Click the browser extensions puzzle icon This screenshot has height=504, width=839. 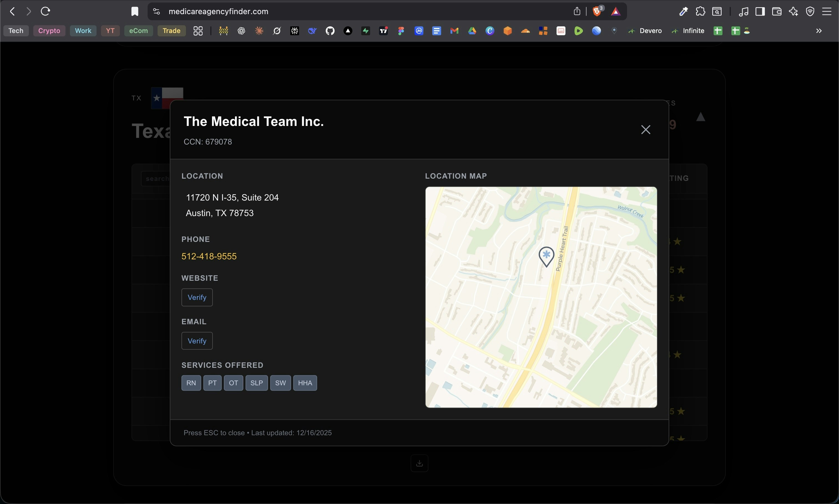pyautogui.click(x=700, y=12)
